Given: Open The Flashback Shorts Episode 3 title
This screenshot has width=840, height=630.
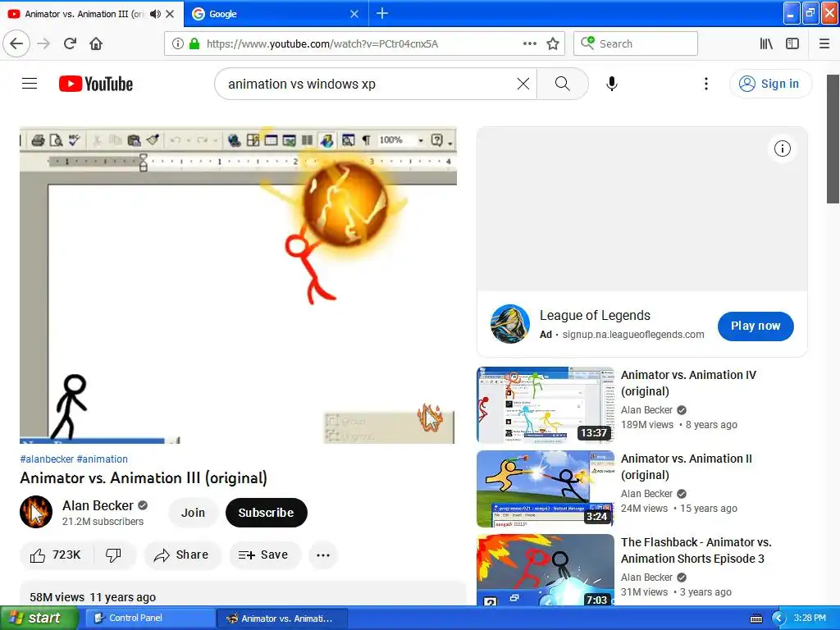Looking at the screenshot, I should 696,550.
